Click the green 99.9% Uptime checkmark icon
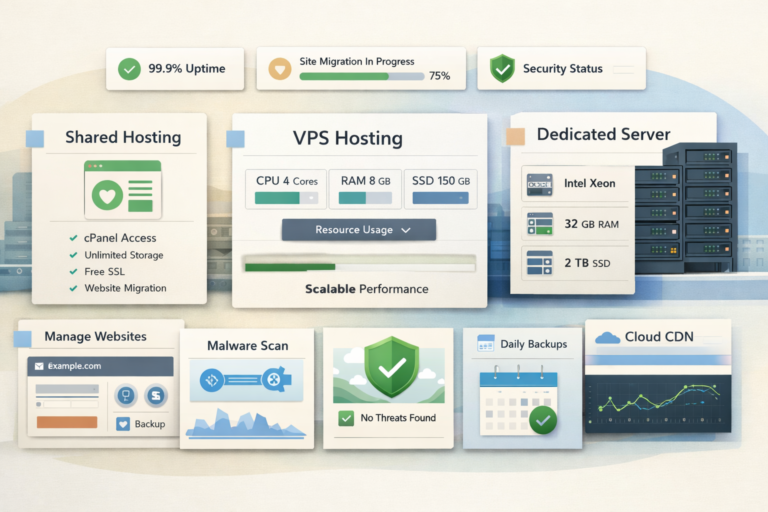The width and height of the screenshot is (768, 512). click(x=129, y=69)
